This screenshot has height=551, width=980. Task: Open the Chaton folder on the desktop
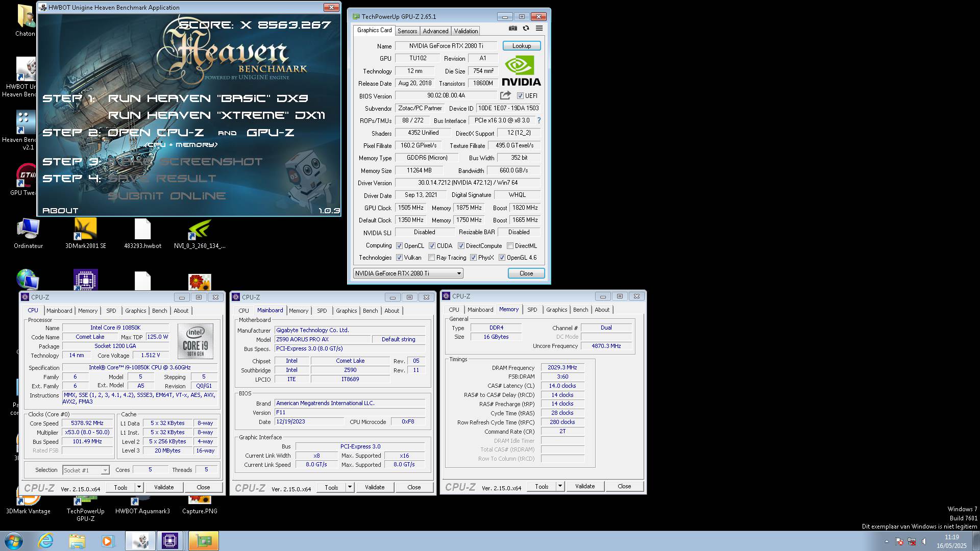[x=25, y=20]
